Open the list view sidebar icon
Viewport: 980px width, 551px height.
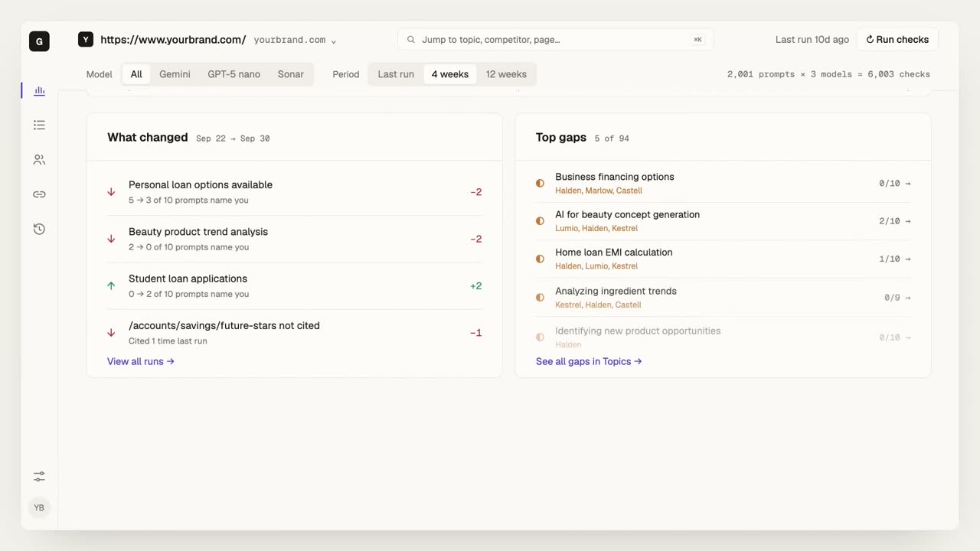pyautogui.click(x=39, y=125)
